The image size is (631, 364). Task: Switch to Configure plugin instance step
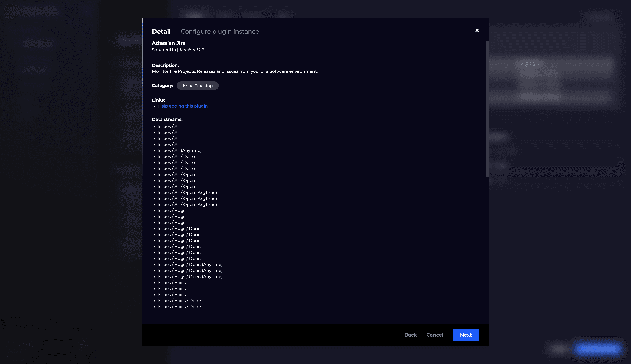coord(220,32)
